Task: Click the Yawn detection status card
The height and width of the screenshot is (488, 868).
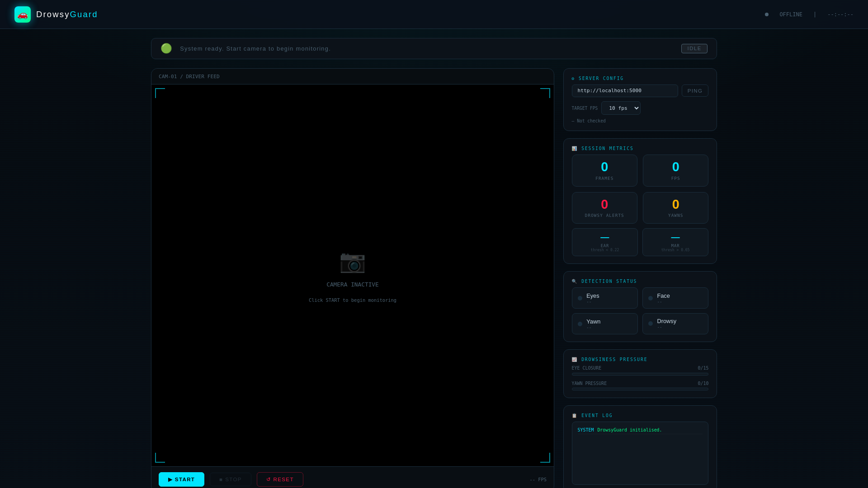Action: (x=605, y=324)
